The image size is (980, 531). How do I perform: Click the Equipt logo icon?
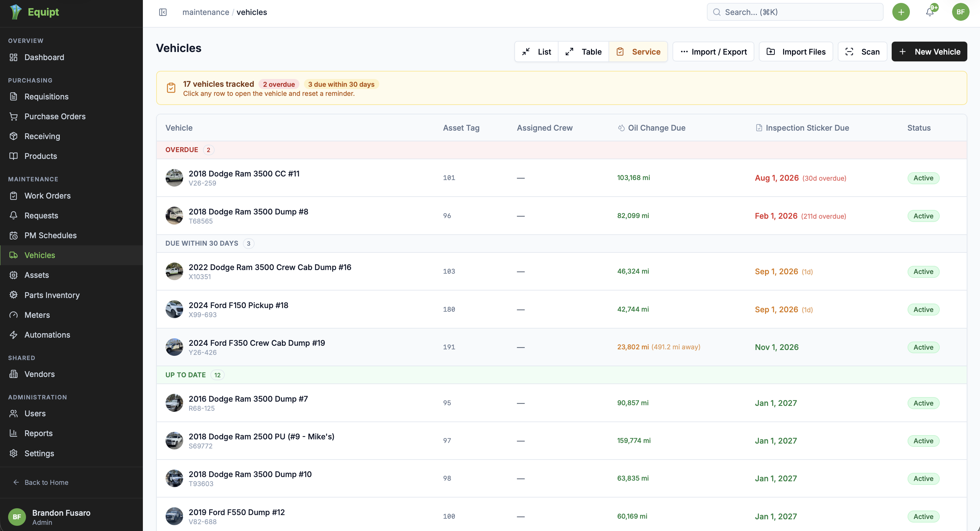coord(16,12)
